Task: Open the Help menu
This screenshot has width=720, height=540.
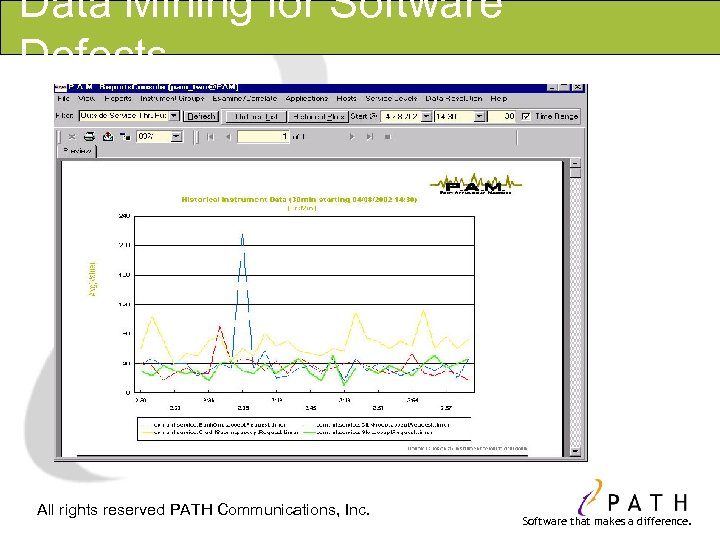Action: [499, 98]
